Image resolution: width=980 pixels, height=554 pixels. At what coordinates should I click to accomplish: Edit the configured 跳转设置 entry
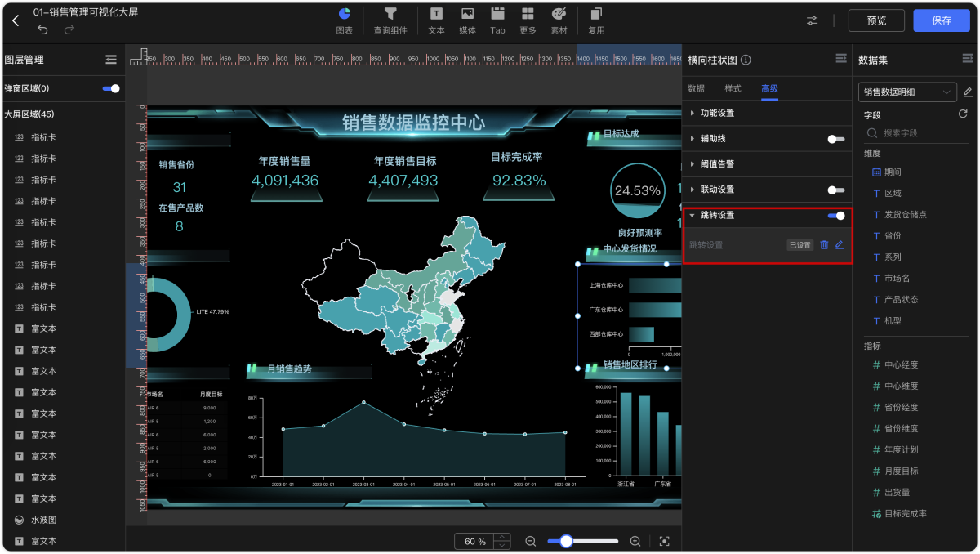click(839, 245)
